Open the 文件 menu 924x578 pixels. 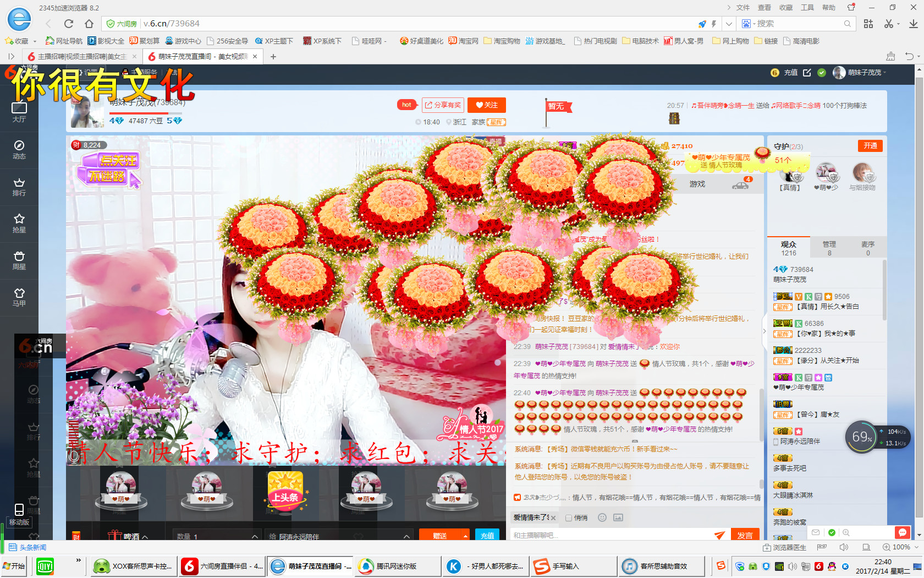743,8
